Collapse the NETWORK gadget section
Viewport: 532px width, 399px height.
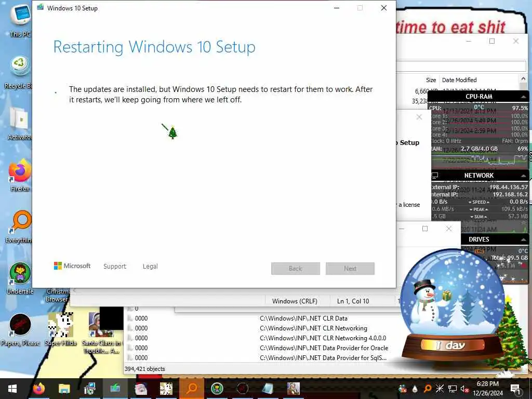coord(524,176)
